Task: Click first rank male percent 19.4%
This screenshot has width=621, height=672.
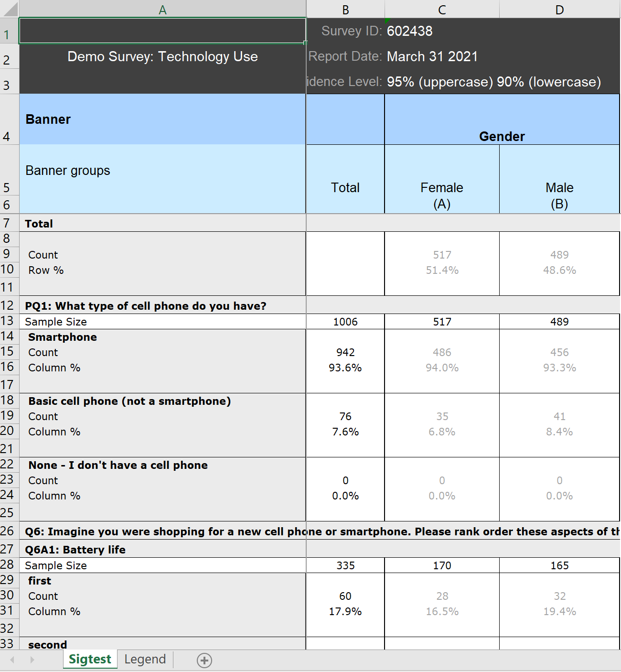Action: (559, 611)
